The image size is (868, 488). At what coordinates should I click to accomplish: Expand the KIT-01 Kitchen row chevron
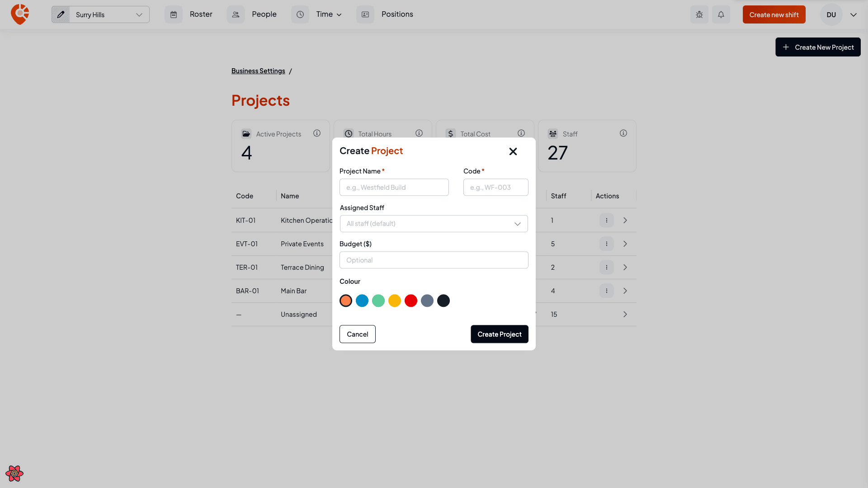pos(625,221)
